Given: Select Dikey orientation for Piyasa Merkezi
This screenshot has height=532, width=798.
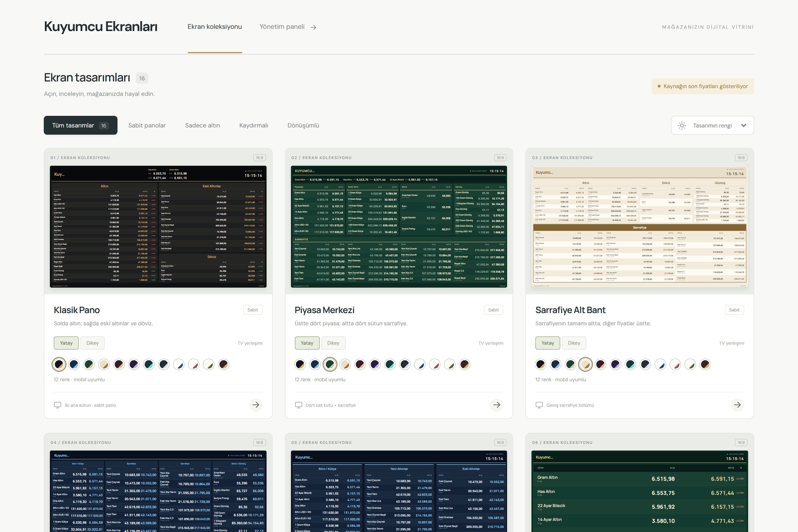Looking at the screenshot, I should [x=333, y=343].
